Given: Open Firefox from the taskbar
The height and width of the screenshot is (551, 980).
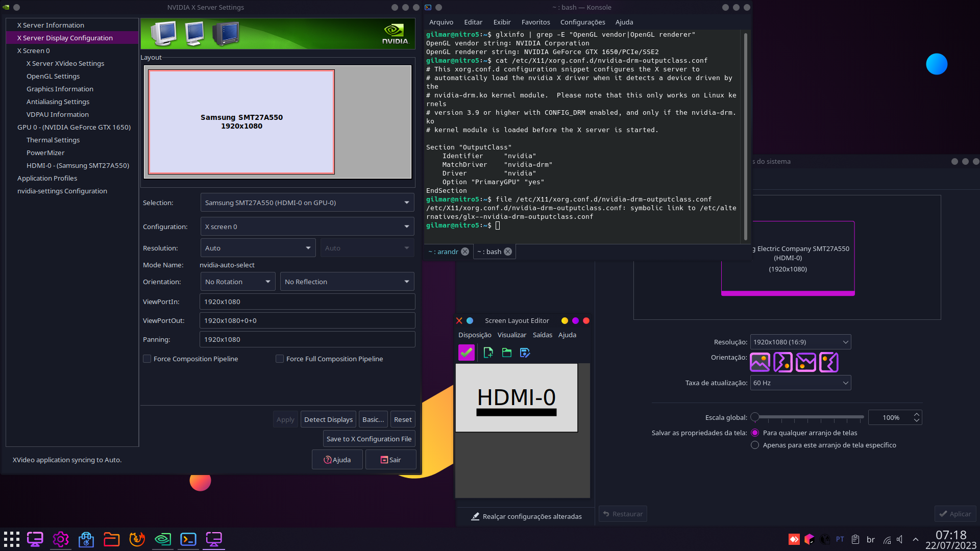Looking at the screenshot, I should [137, 539].
